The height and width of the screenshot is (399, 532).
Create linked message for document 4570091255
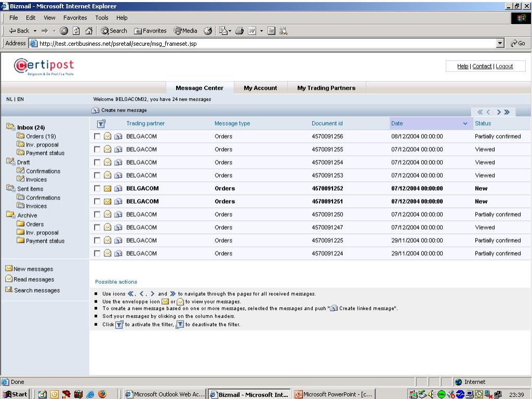(118, 149)
